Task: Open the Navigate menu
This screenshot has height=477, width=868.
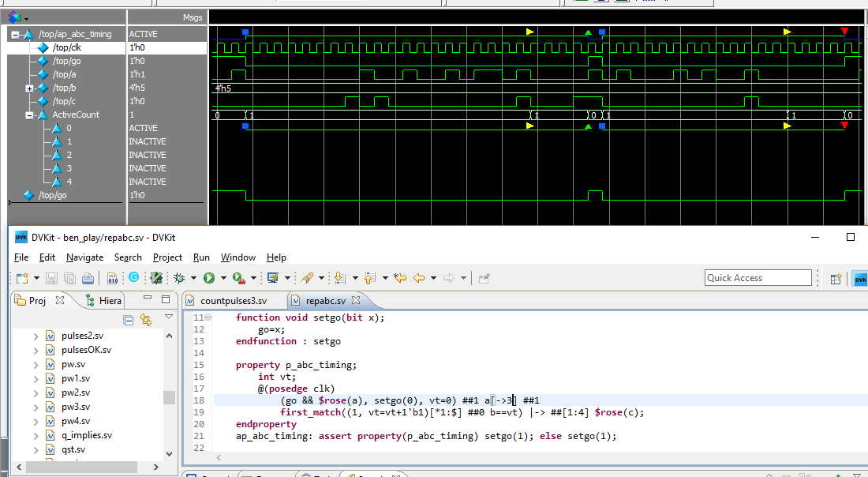Action: click(84, 257)
